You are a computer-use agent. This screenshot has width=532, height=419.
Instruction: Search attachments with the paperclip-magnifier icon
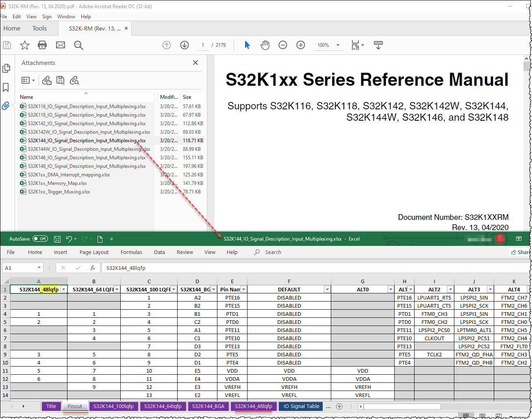(74, 80)
